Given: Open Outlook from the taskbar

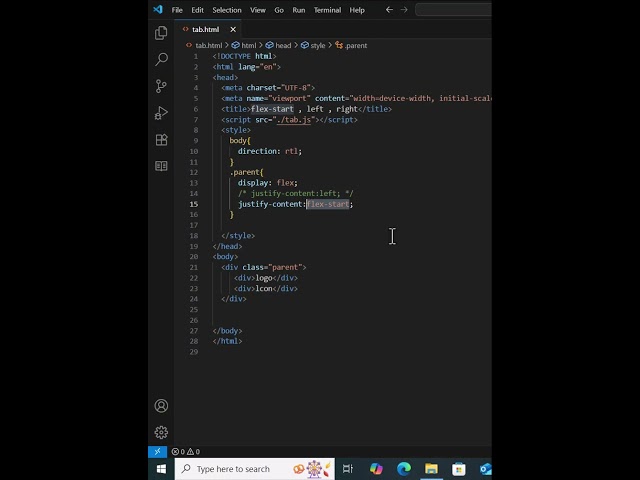Looking at the screenshot, I should click(x=485, y=469).
